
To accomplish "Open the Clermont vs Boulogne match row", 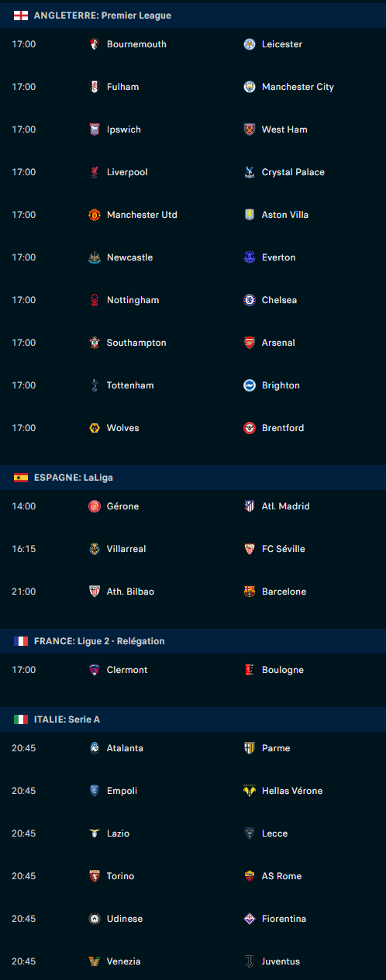I will (x=193, y=670).
